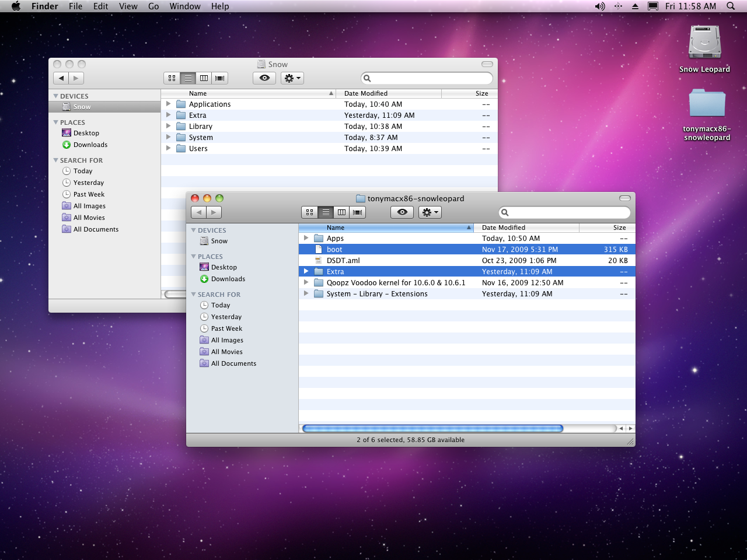Switch Snow window to Cover Flow view
747x560 pixels.
(x=220, y=78)
